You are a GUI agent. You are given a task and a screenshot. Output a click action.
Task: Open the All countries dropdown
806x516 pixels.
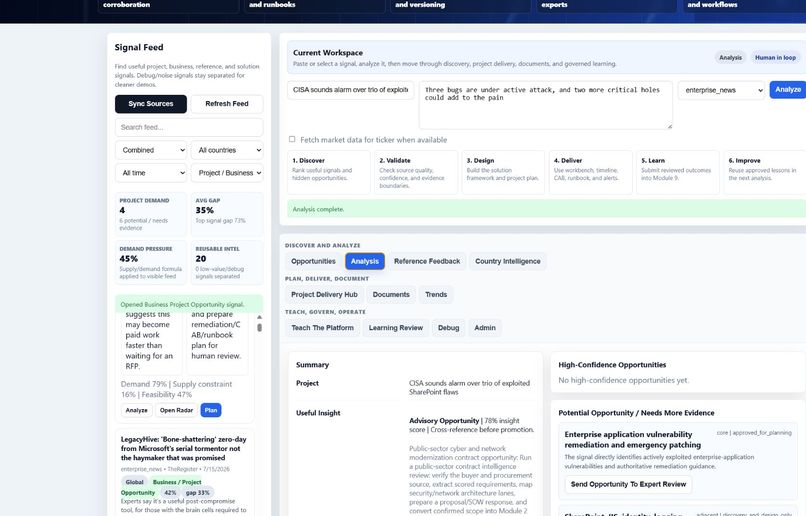click(227, 150)
